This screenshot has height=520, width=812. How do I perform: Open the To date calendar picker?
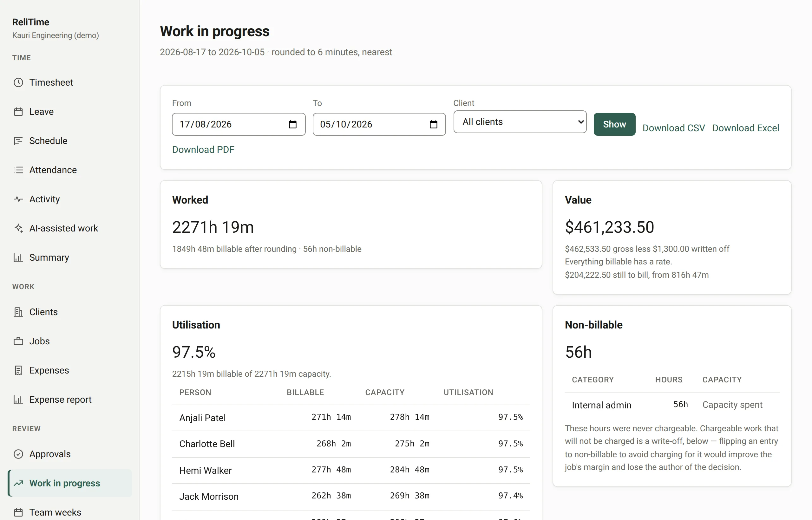coord(433,124)
